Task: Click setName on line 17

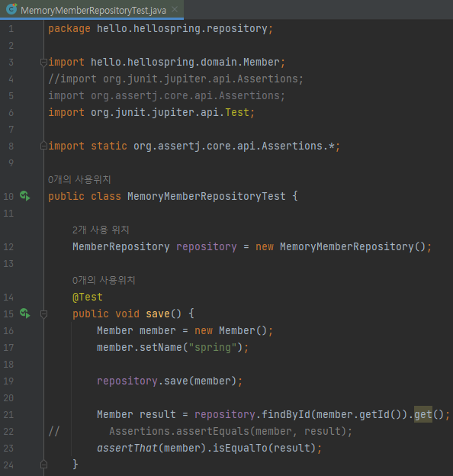Action: point(161,347)
